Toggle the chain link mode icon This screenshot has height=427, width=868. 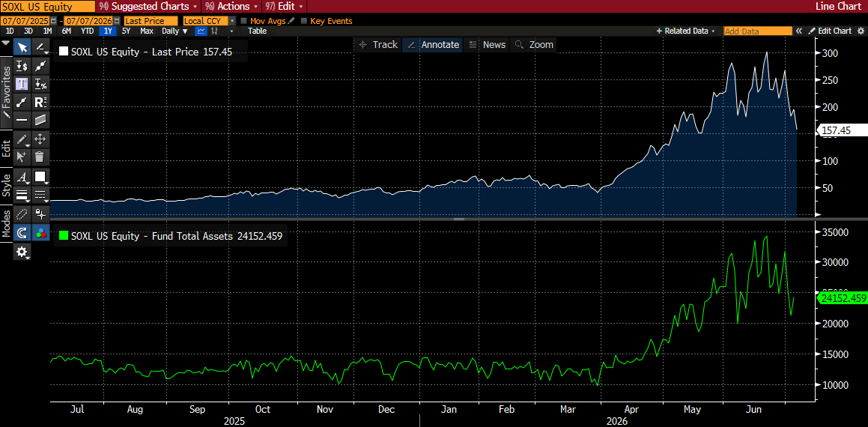click(22, 213)
